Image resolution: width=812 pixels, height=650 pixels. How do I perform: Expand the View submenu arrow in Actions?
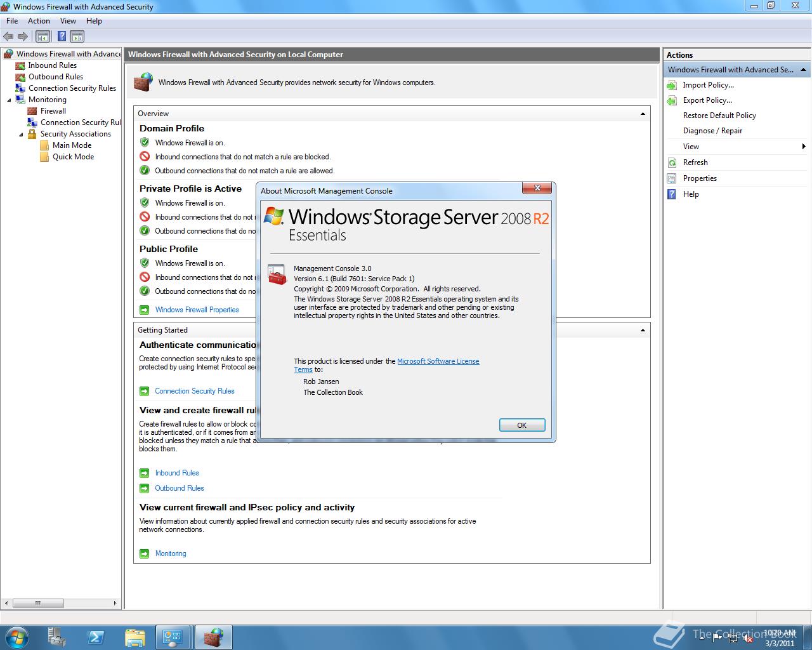pos(804,147)
